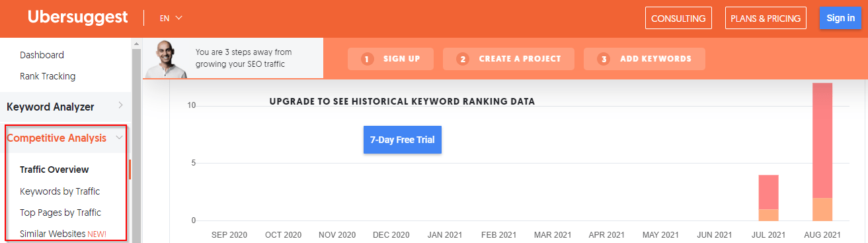Screen dimensions: 868x243
Task: Open the EN language dropdown
Action: [171, 19]
